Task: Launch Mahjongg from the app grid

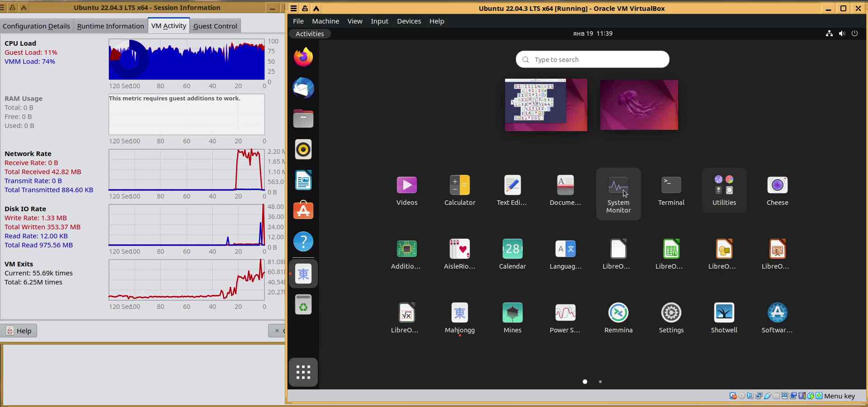Action: 460,318
